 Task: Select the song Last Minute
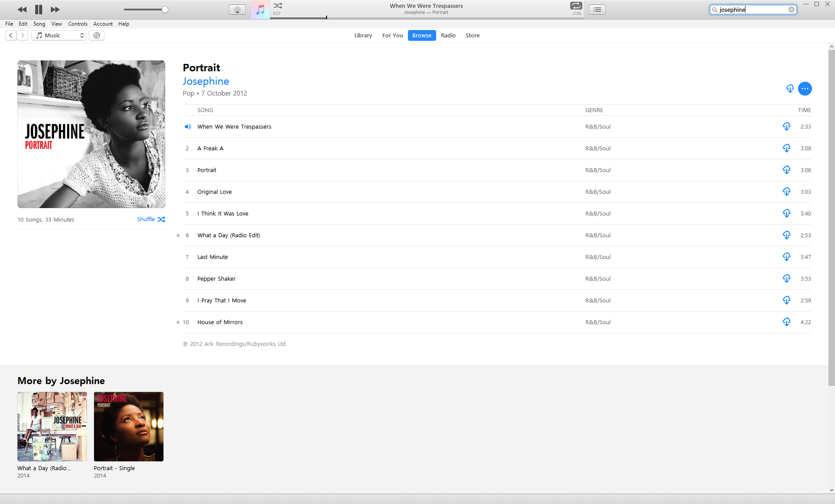pos(497,257)
